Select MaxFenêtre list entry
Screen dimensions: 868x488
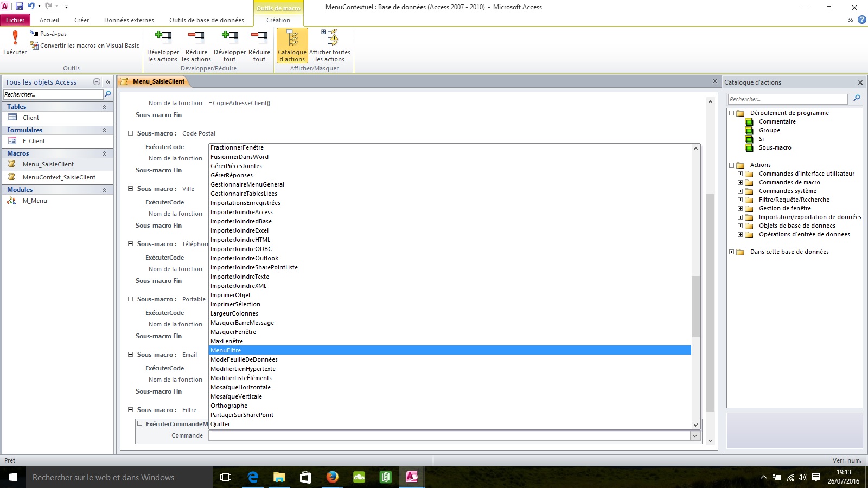coord(450,341)
